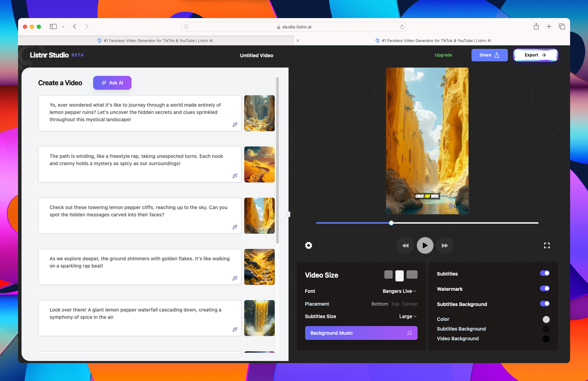The height and width of the screenshot is (381, 588).
Task: Click the Ask AI button
Action: click(x=112, y=83)
